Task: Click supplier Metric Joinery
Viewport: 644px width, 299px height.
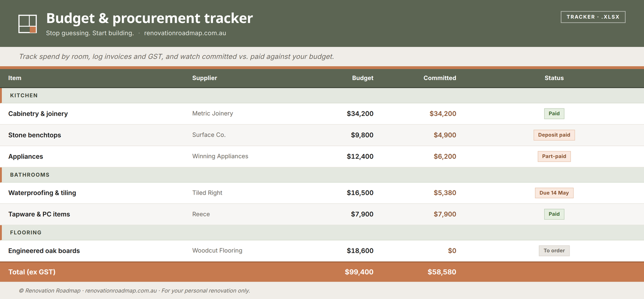Action: [x=213, y=114]
